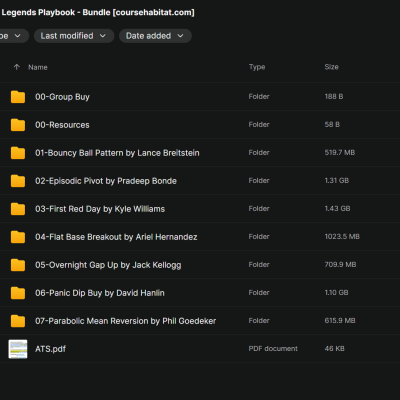Click the 1.43 GB size value

[x=337, y=208]
